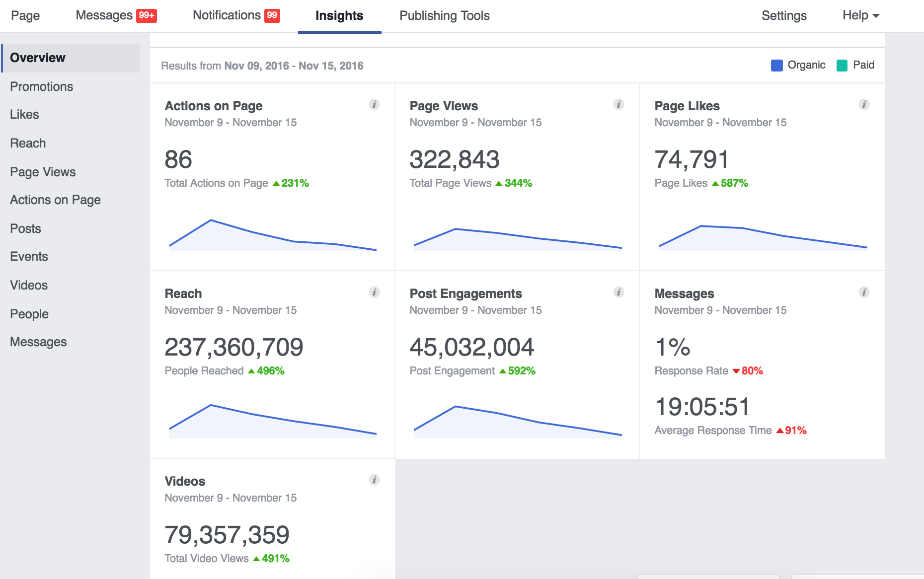Click the teal Paid legend swatch
Viewport: 924px width, 579px height.
click(x=842, y=65)
